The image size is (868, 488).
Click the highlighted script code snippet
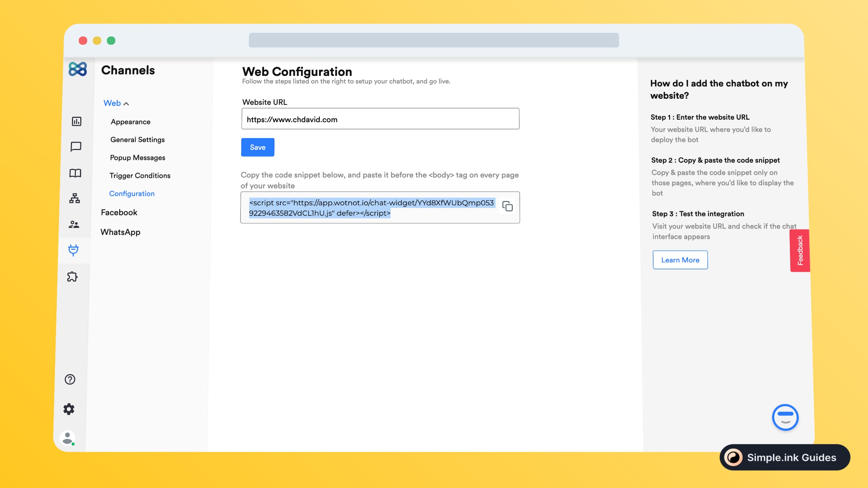(x=371, y=208)
